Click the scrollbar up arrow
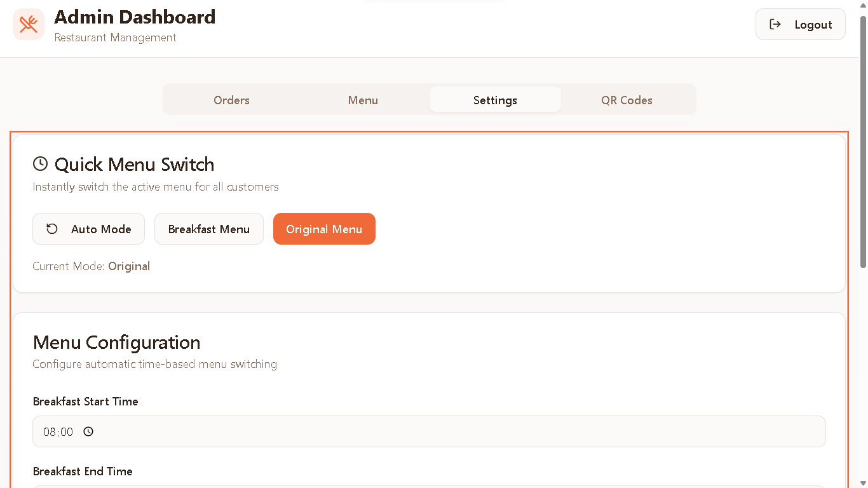Viewport: 868px width, 488px height. pyautogui.click(x=863, y=5)
